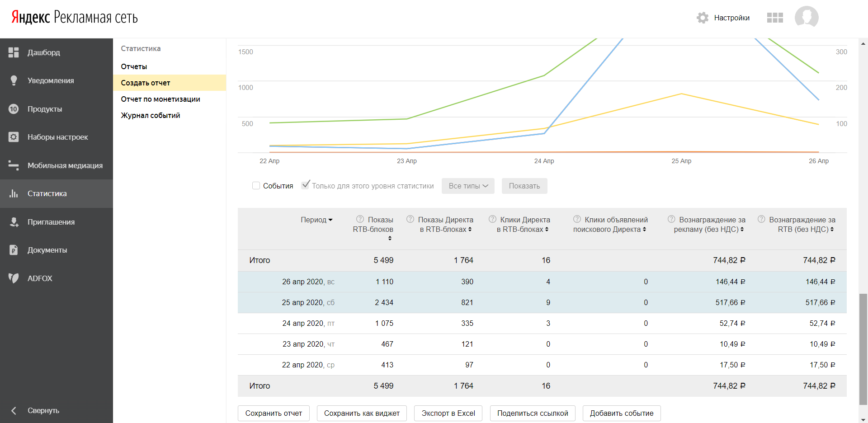Screen dimensions: 868x423
Task: Click the user avatar icon
Action: (807, 17)
